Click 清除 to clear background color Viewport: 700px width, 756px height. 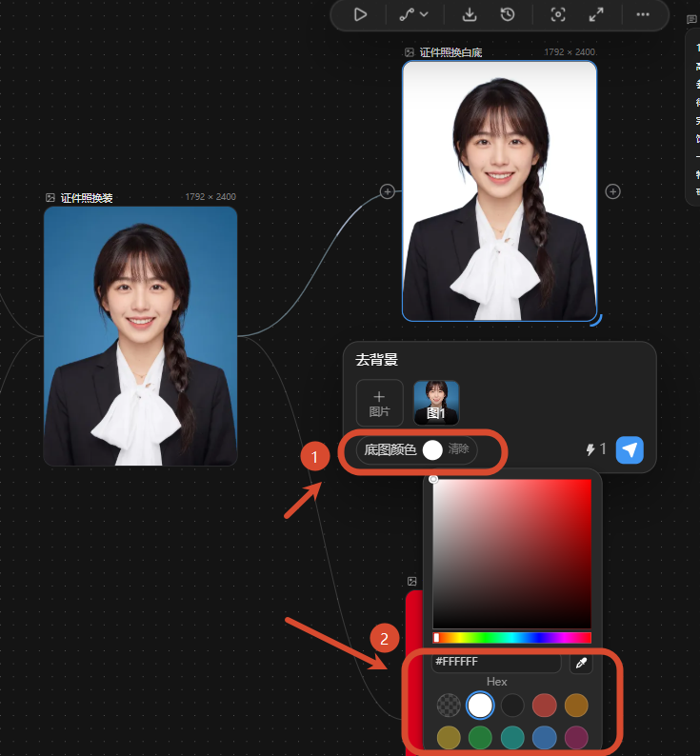(x=458, y=448)
